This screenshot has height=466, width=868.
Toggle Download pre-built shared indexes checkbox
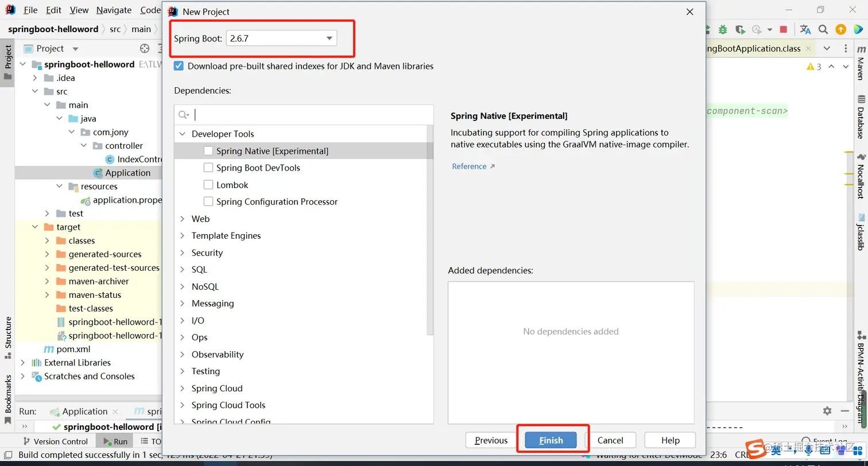pyautogui.click(x=179, y=66)
